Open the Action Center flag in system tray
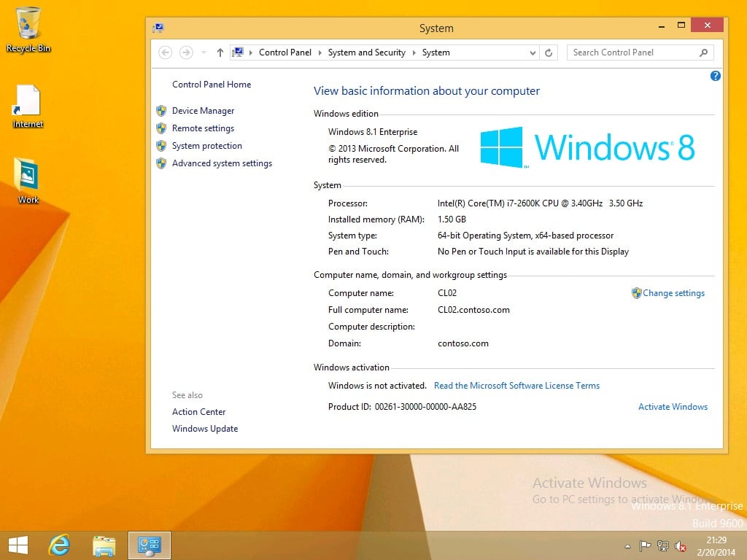The image size is (747, 560). [x=645, y=545]
